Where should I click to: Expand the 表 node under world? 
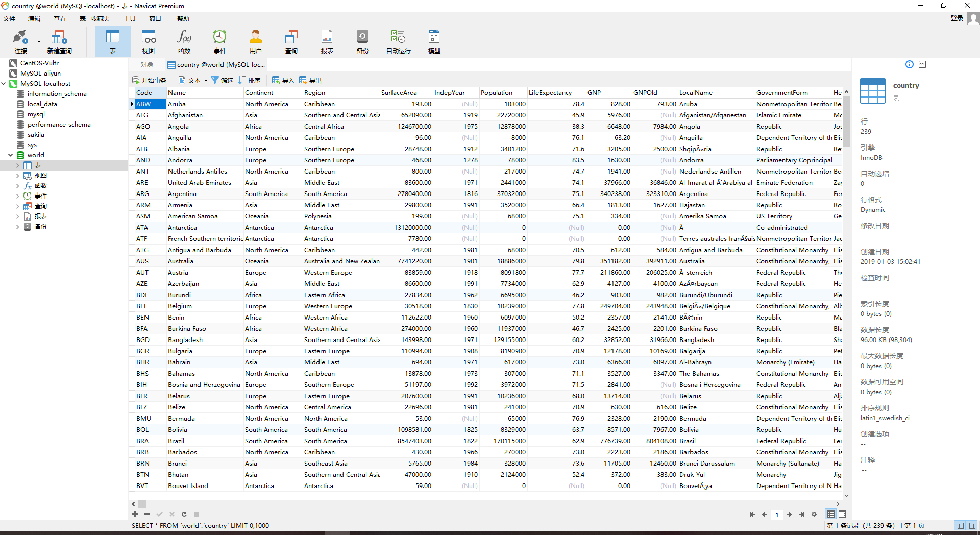pyautogui.click(x=17, y=165)
